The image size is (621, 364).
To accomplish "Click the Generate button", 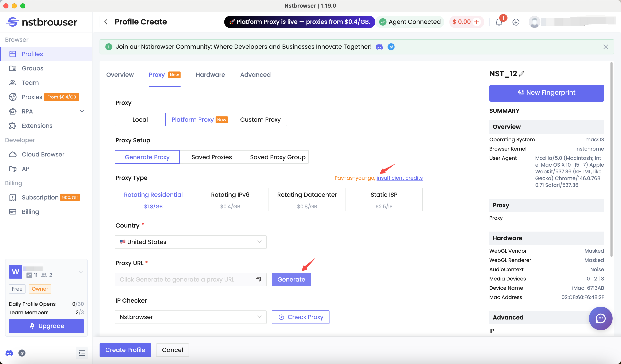I will point(291,279).
